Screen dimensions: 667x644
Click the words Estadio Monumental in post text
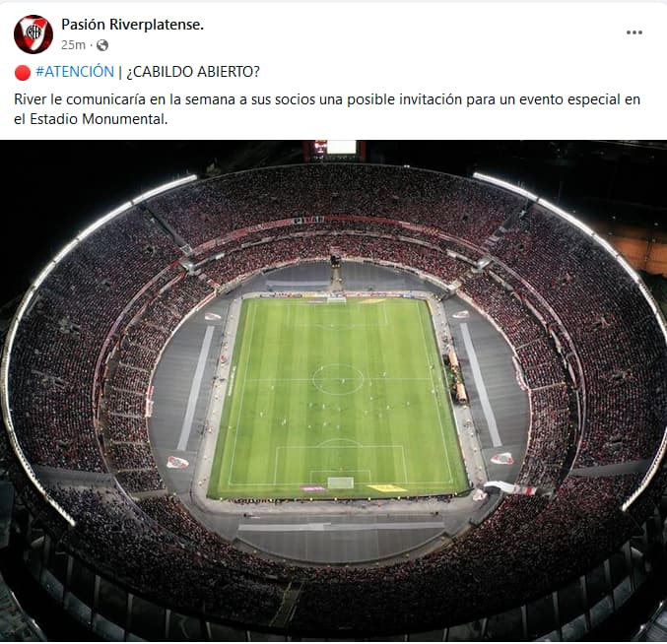(x=98, y=119)
